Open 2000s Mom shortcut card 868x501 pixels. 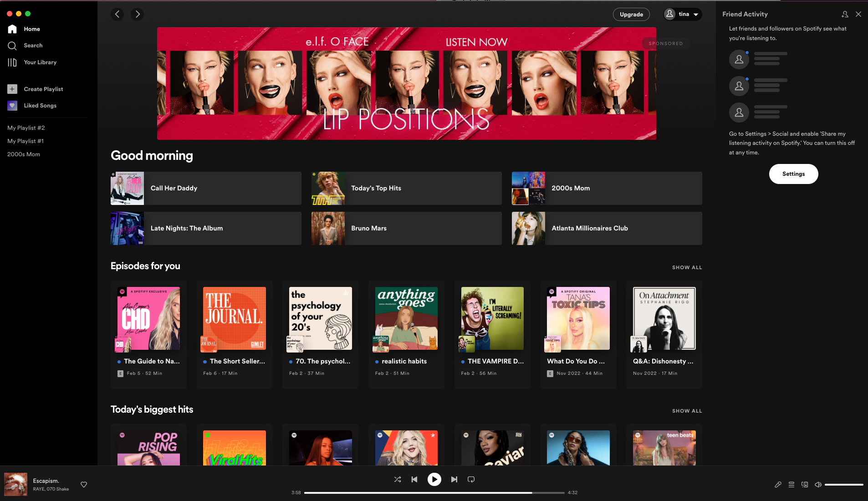607,188
